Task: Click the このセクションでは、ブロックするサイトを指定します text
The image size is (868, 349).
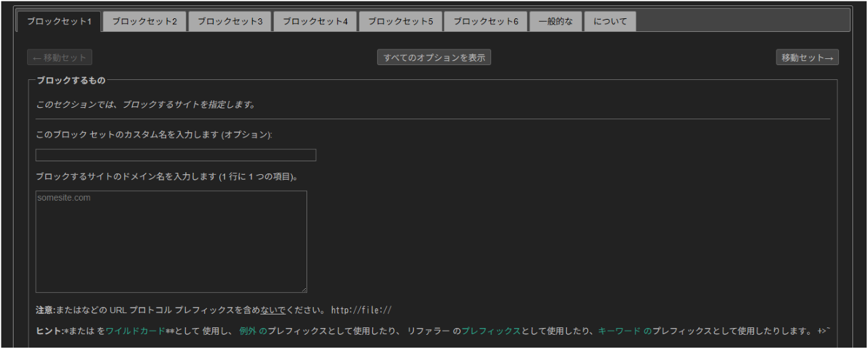Action: pyautogui.click(x=145, y=105)
